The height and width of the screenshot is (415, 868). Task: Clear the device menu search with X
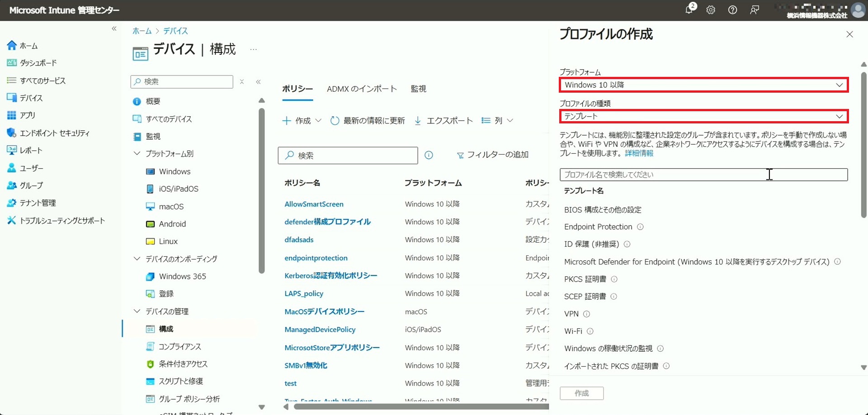point(242,82)
